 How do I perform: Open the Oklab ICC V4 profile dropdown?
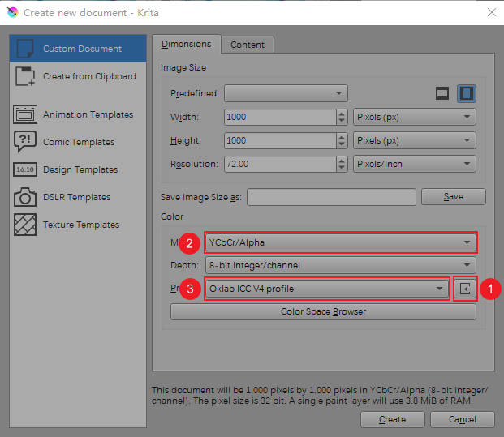(x=327, y=289)
